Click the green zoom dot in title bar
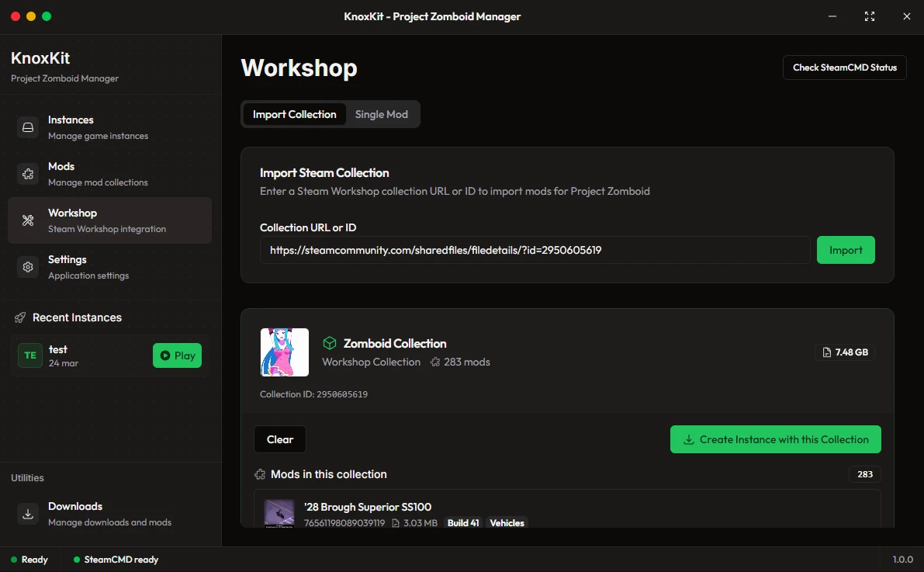The height and width of the screenshot is (572, 924). (x=47, y=16)
